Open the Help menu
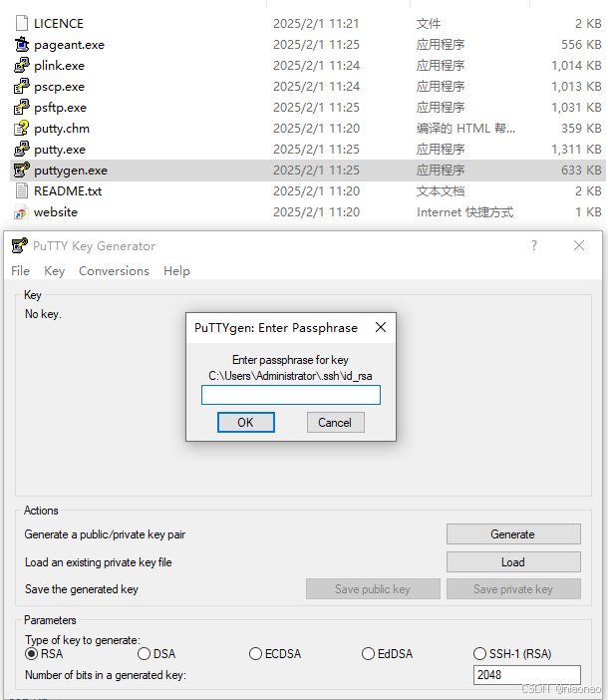The width and height of the screenshot is (608, 700). pyautogui.click(x=176, y=271)
